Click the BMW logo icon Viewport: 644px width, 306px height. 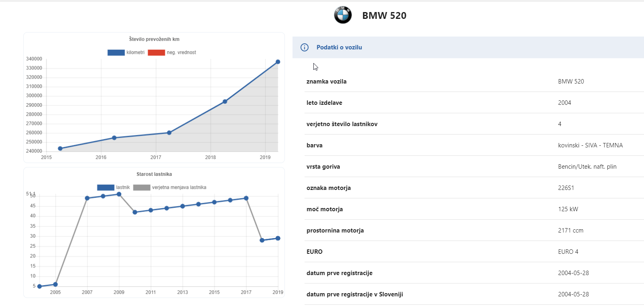point(343,15)
